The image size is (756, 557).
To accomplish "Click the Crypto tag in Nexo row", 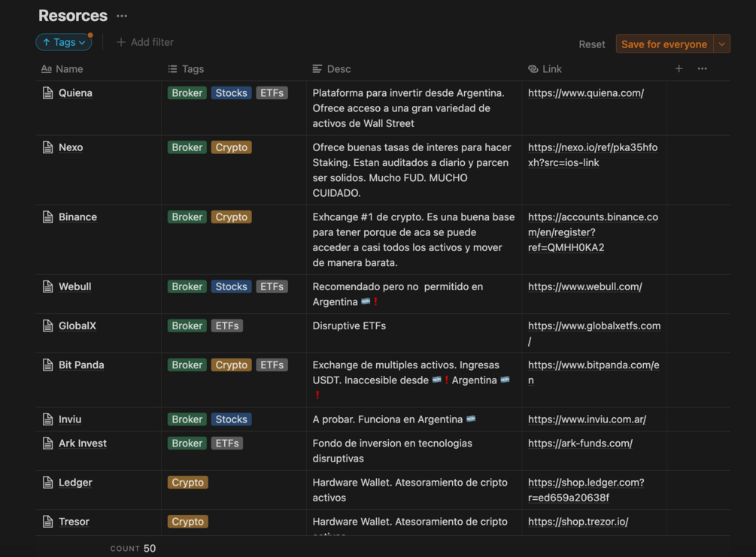I will coord(231,147).
